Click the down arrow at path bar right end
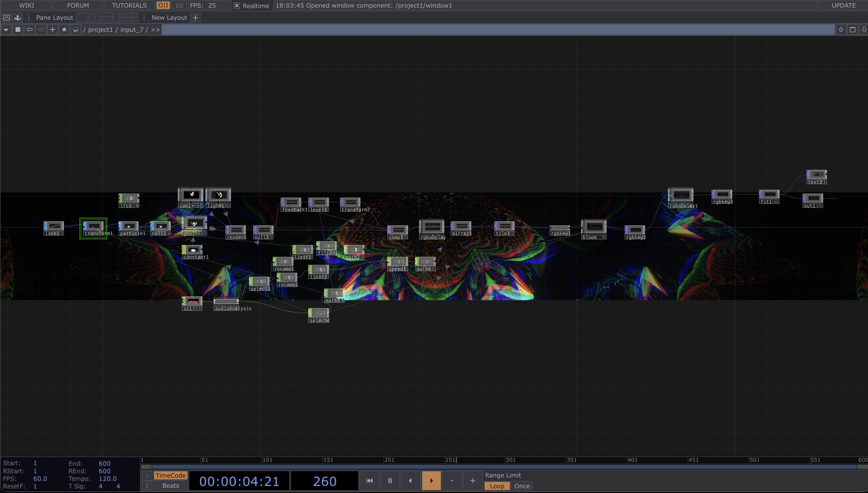The width and height of the screenshot is (868, 493). click(x=864, y=29)
